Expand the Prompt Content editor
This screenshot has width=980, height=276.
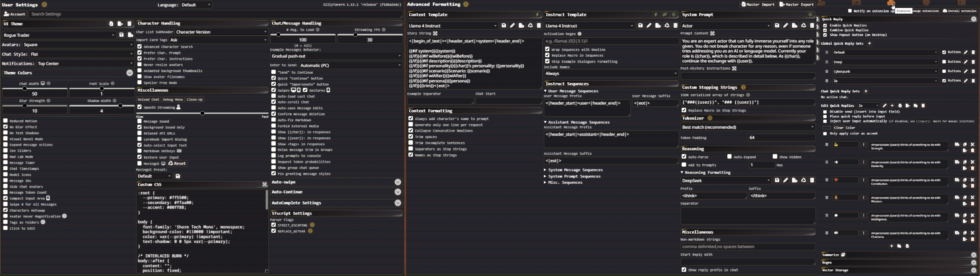click(x=713, y=33)
